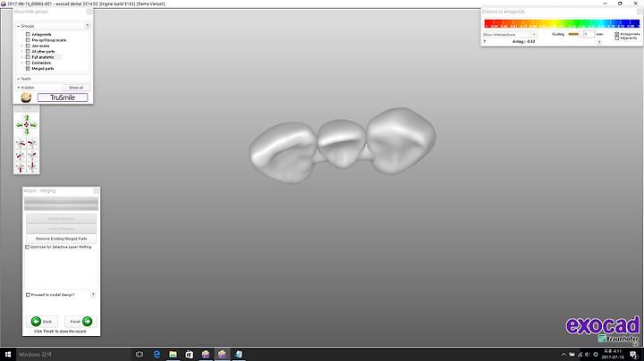Close the Wizard - Merging panel
Viewport: 644px width, 361px height.
tap(96, 190)
